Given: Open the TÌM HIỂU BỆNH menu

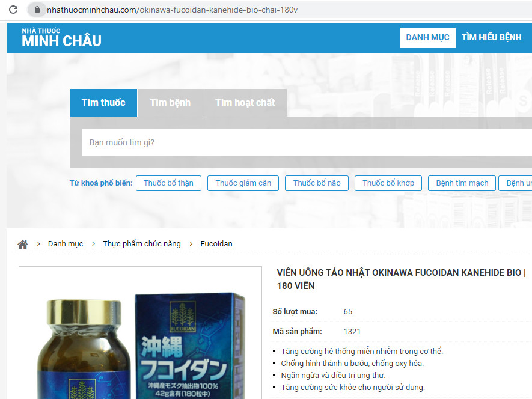Looking at the screenshot, I should point(491,38).
